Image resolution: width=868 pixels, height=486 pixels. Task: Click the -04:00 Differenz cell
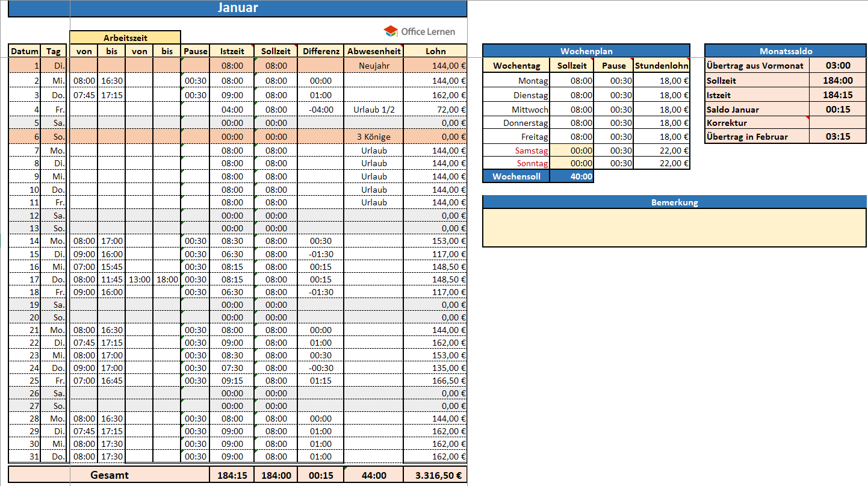(321, 110)
